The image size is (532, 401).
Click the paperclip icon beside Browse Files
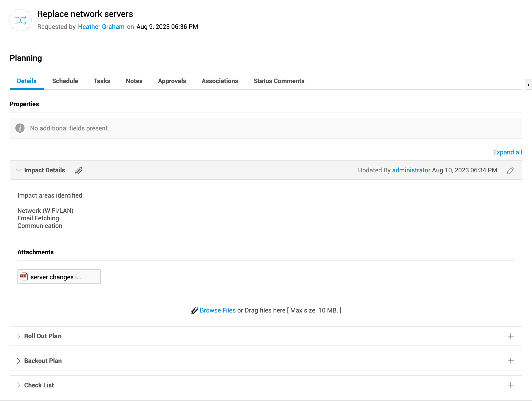tap(194, 310)
